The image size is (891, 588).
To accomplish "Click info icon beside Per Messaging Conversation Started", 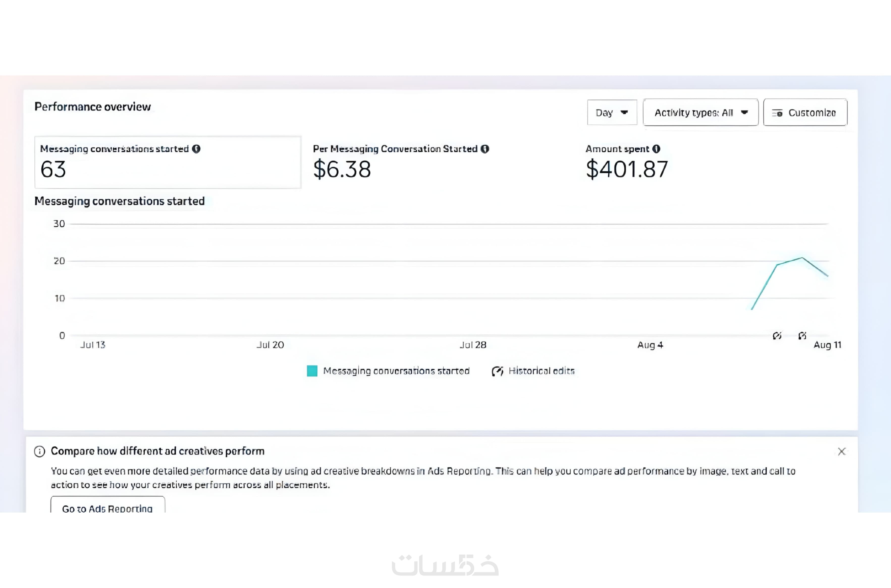I will pyautogui.click(x=485, y=149).
